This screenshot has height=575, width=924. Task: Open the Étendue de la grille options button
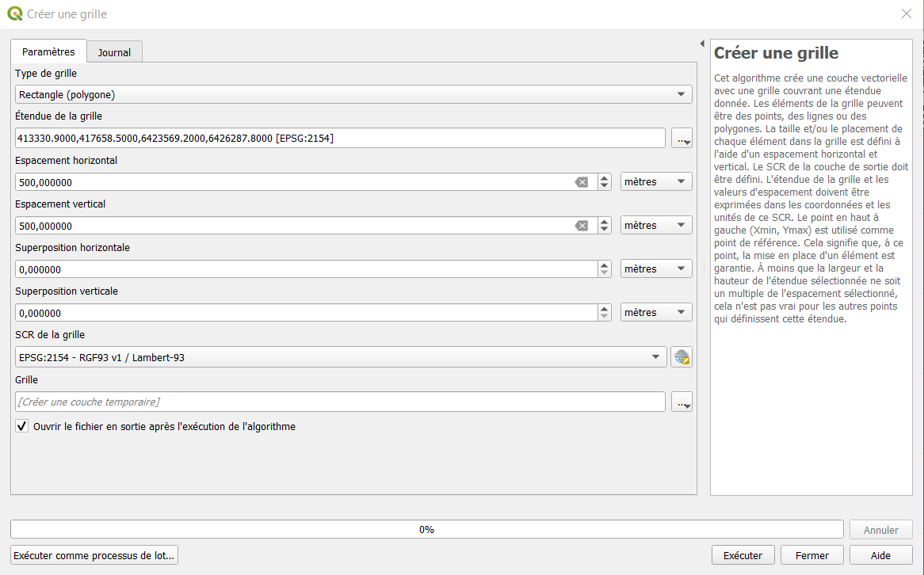click(x=682, y=139)
